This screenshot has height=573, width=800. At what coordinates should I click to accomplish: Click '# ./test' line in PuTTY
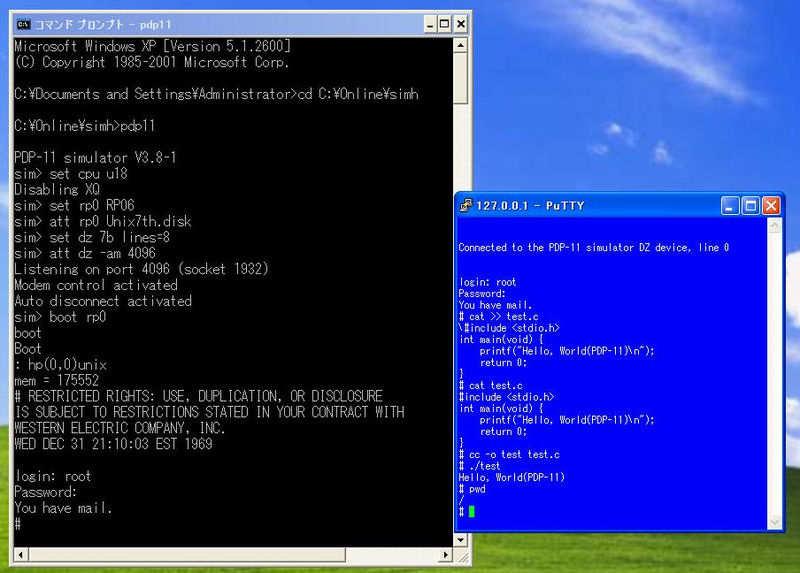[480, 466]
